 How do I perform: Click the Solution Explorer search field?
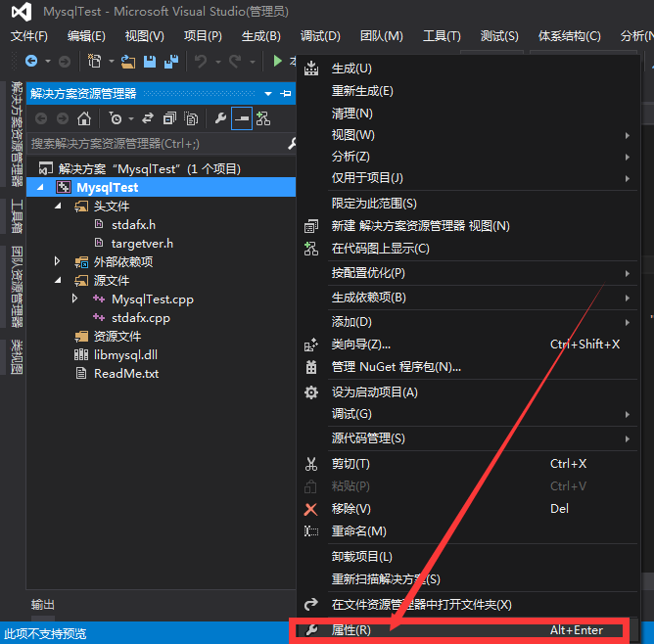(x=158, y=144)
